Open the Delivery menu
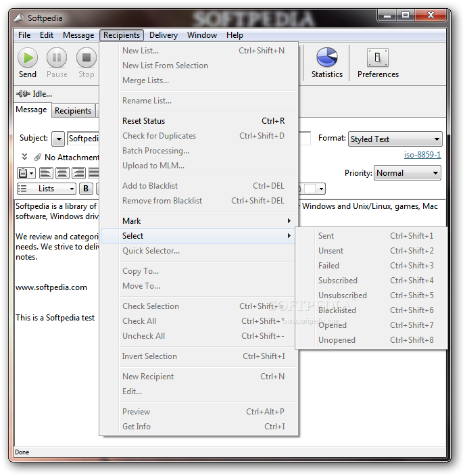Viewport: 465px width, 476px height. pyautogui.click(x=164, y=35)
